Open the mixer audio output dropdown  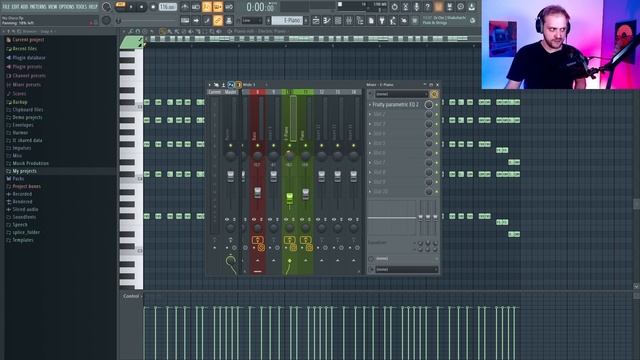pos(407,270)
